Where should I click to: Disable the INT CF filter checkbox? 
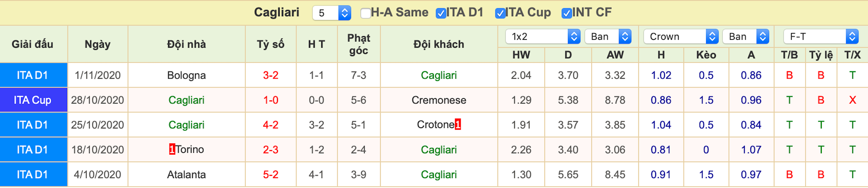coord(567,13)
